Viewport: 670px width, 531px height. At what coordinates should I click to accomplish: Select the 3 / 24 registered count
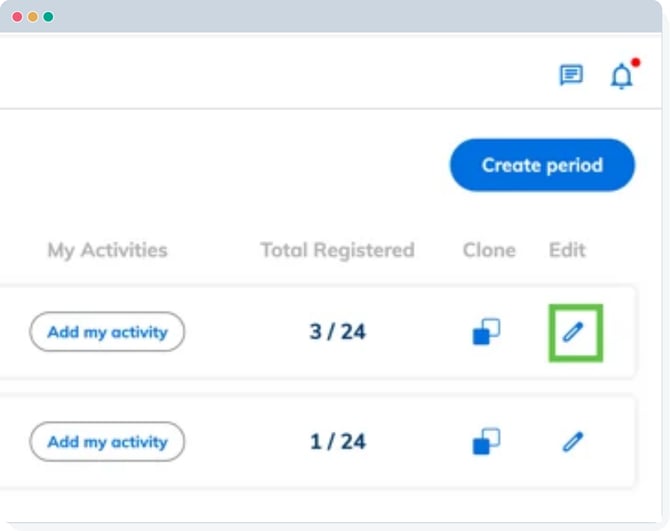click(337, 332)
